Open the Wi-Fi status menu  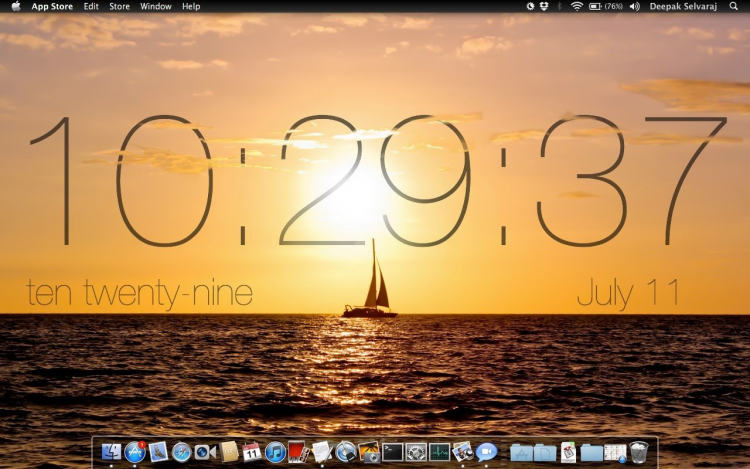point(577,6)
